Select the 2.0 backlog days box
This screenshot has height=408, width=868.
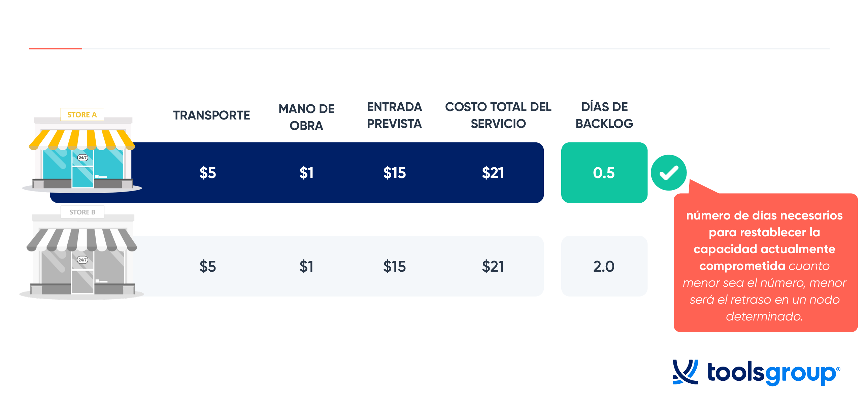point(604,266)
